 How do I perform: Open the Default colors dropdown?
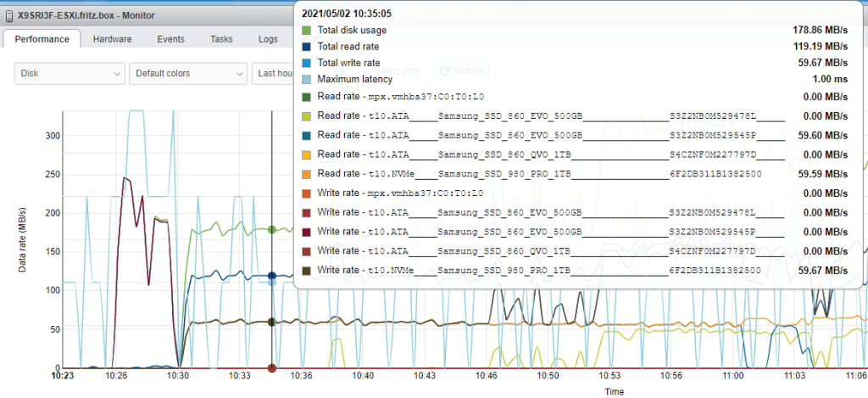point(188,73)
